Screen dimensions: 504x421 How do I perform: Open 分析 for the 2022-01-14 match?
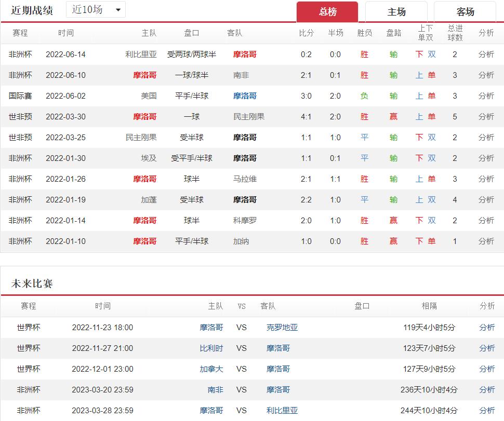(x=486, y=220)
